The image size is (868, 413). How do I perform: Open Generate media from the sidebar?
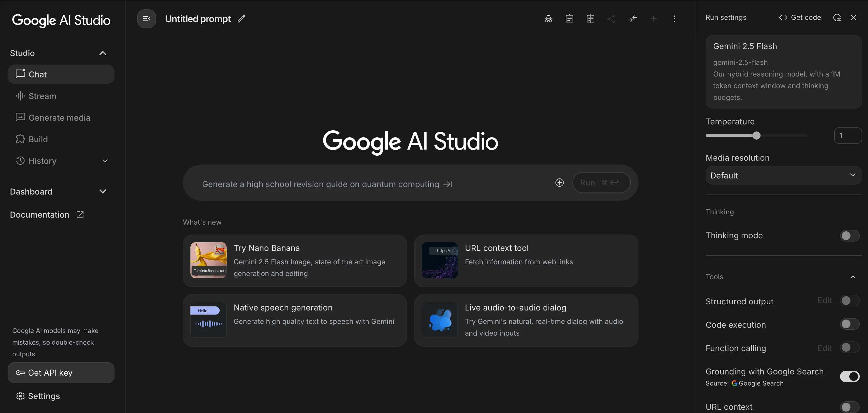tap(59, 118)
